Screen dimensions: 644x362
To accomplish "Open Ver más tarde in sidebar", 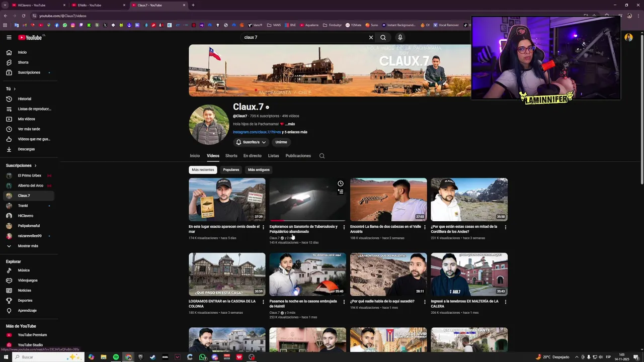I will point(28,129).
